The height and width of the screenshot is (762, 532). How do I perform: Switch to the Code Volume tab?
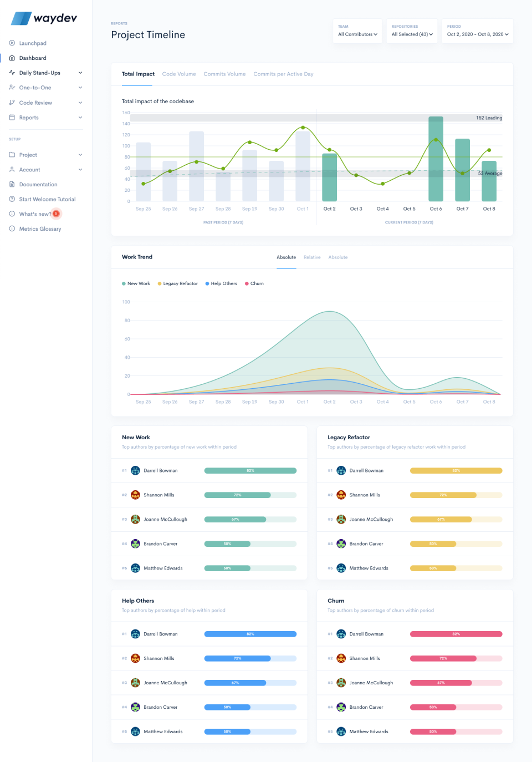click(178, 74)
